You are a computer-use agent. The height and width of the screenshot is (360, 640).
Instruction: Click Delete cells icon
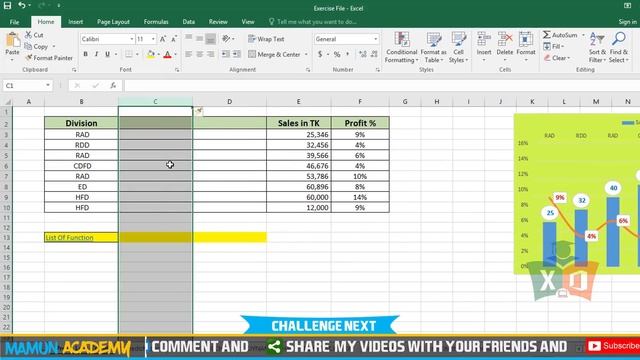pyautogui.click(x=505, y=40)
